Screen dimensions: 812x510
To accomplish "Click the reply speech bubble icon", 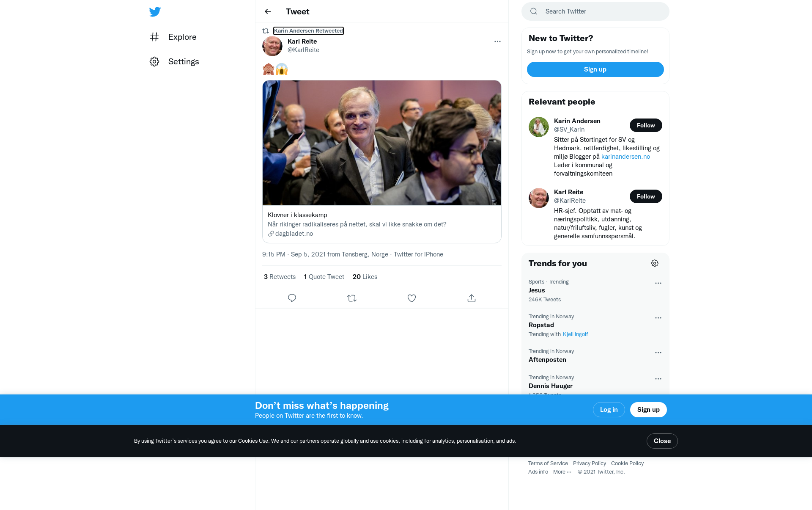I will tap(292, 298).
